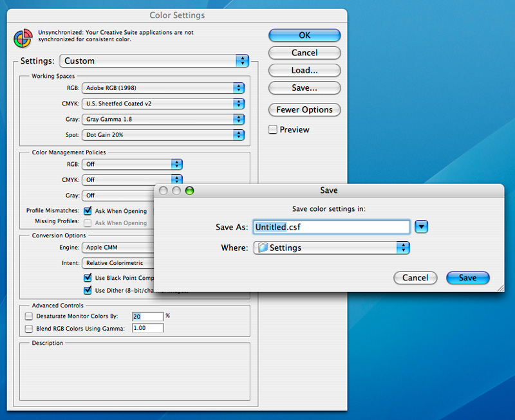This screenshot has height=420, width=515.
Task: Click the green zoom button of Save dialog
Action: (x=189, y=190)
